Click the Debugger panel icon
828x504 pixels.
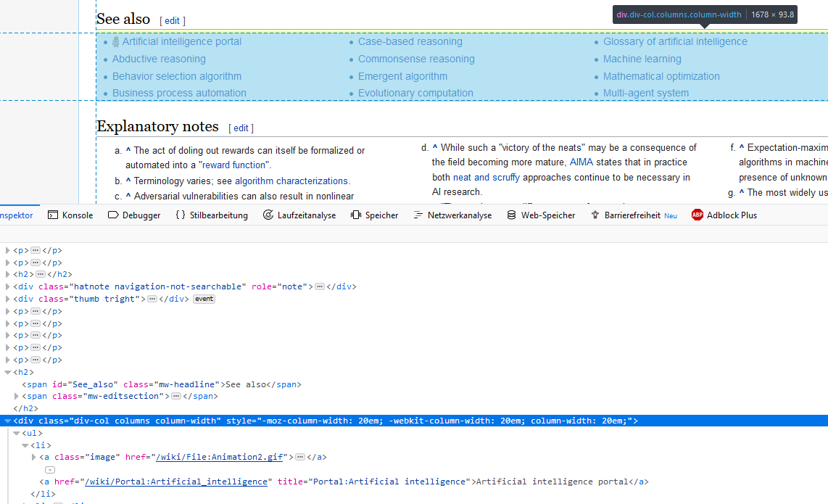(113, 215)
